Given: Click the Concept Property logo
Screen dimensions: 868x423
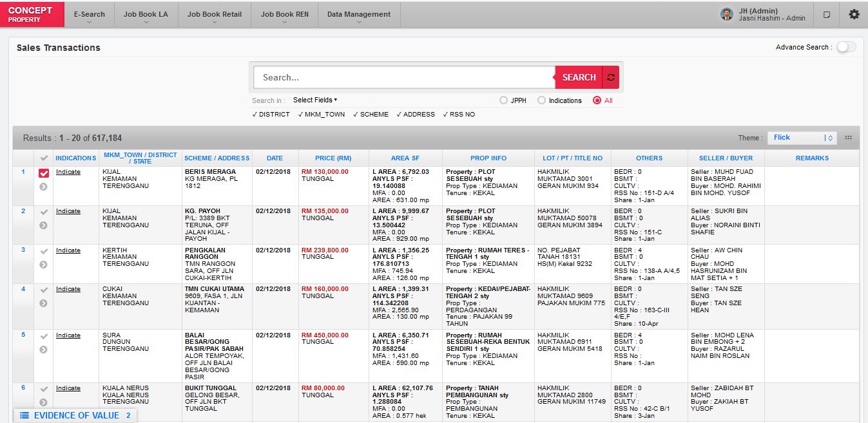Looking at the screenshot, I should [32, 14].
